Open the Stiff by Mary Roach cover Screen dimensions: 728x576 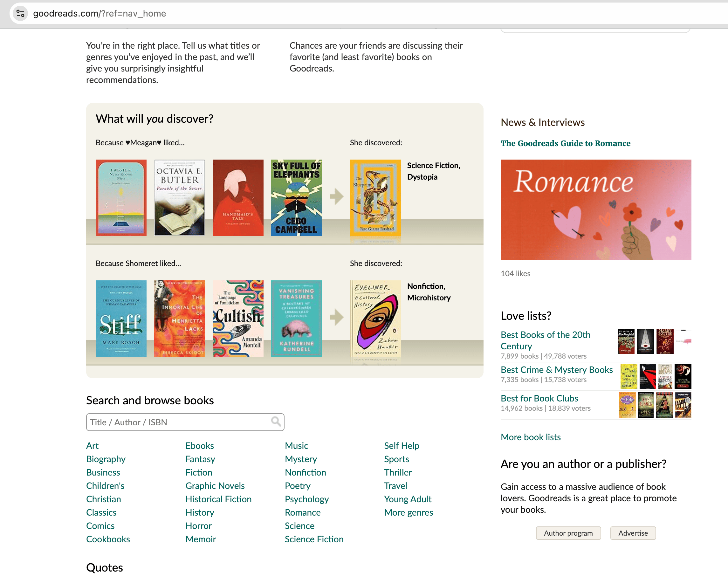click(121, 318)
